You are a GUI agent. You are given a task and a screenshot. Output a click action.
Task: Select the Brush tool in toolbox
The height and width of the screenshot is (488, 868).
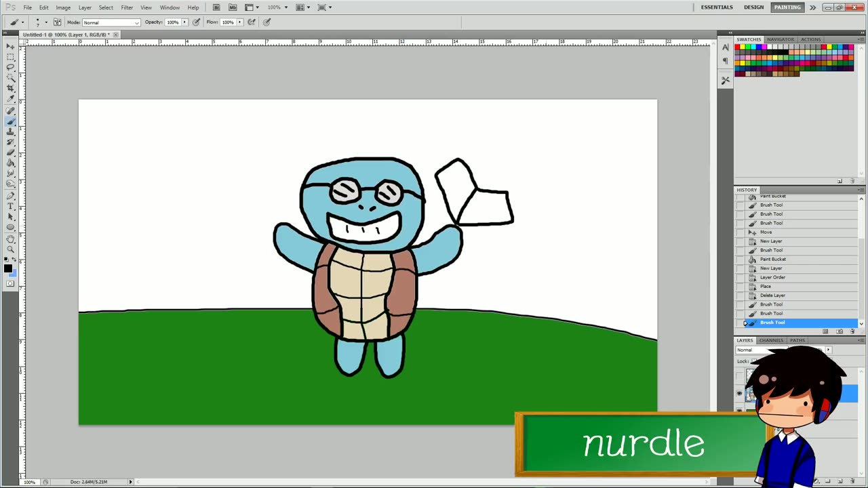[x=11, y=121]
